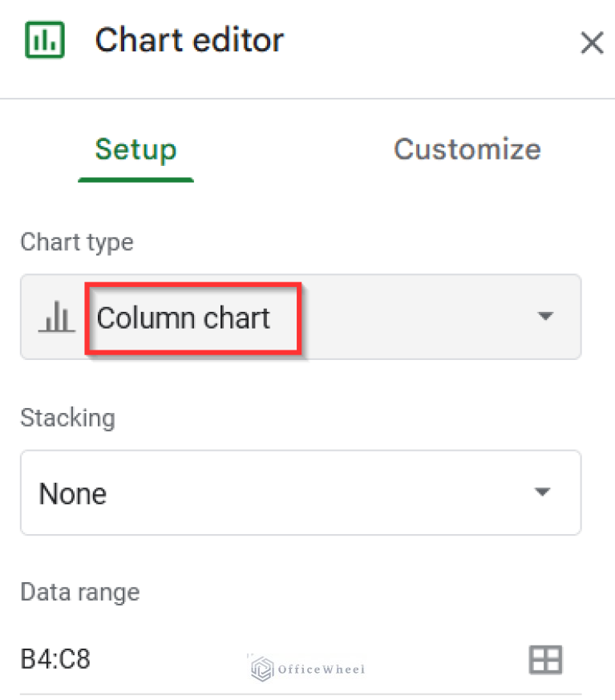Select None in the Stacking selector

tap(72, 493)
